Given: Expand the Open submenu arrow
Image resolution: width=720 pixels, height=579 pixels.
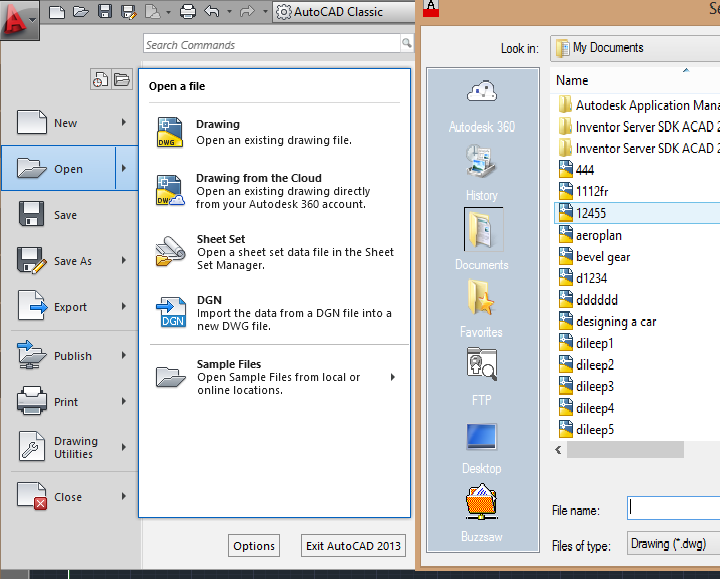Looking at the screenshot, I should click(125, 169).
